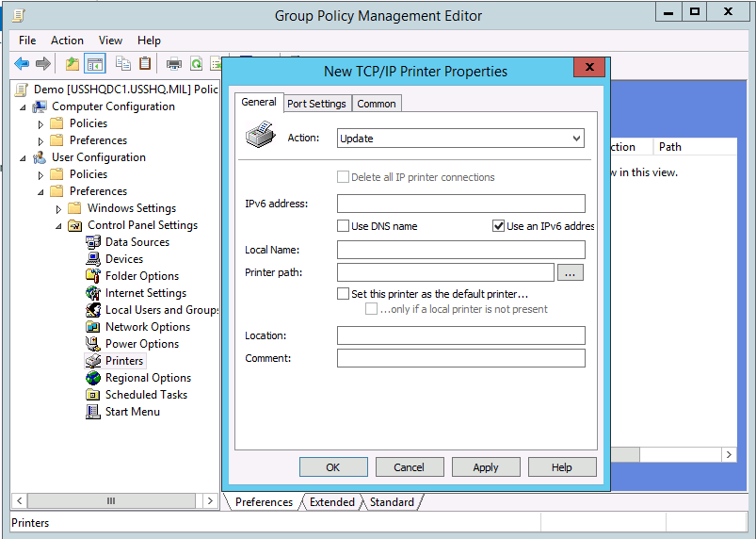The width and height of the screenshot is (756, 539).
Task: Open the View menu
Action: click(110, 41)
